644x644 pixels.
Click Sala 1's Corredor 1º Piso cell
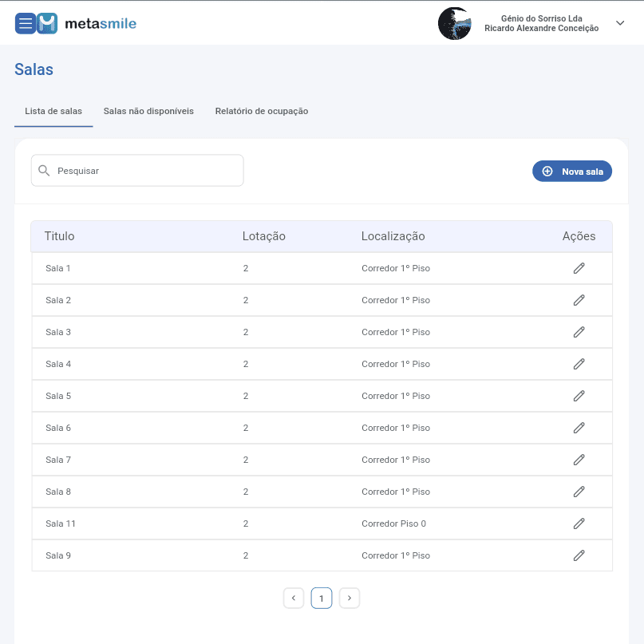pyautogui.click(x=396, y=268)
